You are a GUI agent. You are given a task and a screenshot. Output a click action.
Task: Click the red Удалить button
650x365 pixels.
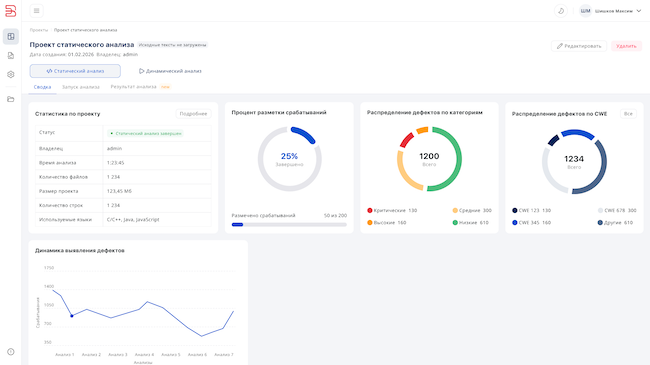pyautogui.click(x=626, y=46)
